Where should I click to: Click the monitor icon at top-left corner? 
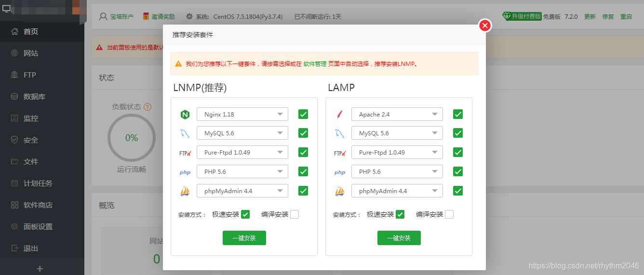click(6, 8)
